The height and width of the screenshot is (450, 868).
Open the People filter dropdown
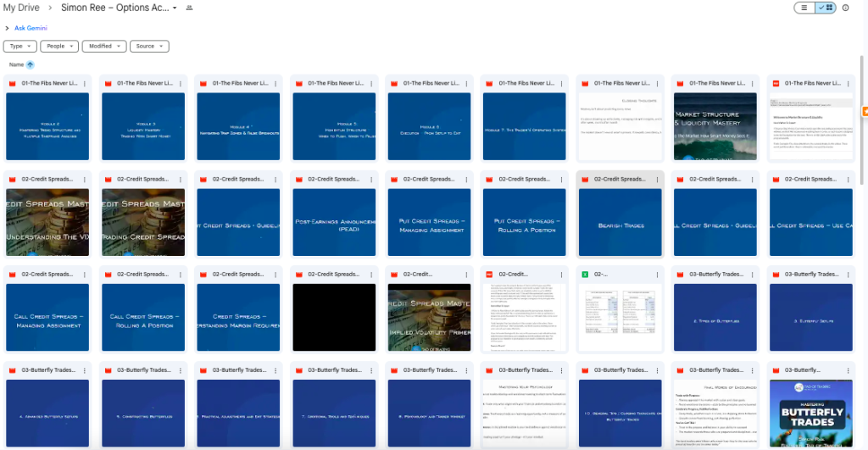(x=60, y=46)
